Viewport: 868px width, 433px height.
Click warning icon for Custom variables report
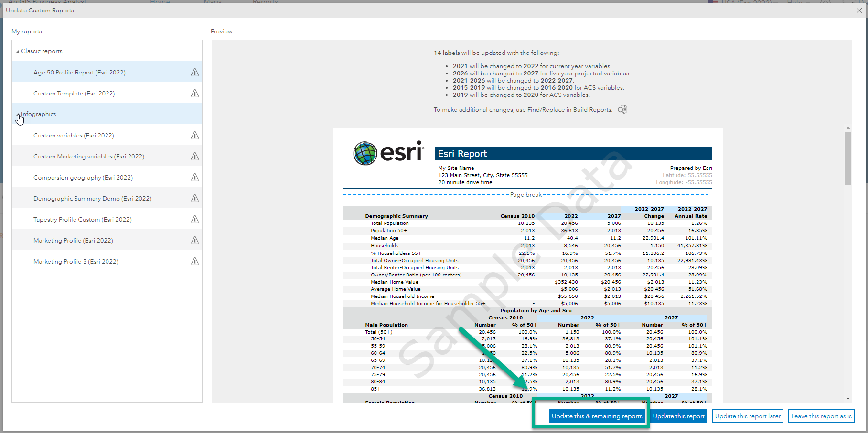[195, 136]
